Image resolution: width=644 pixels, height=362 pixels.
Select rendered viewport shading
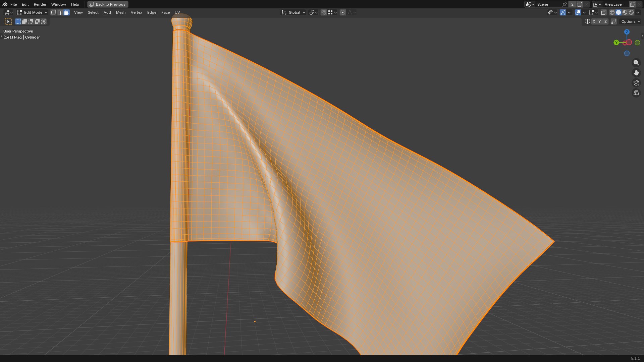pyautogui.click(x=631, y=12)
